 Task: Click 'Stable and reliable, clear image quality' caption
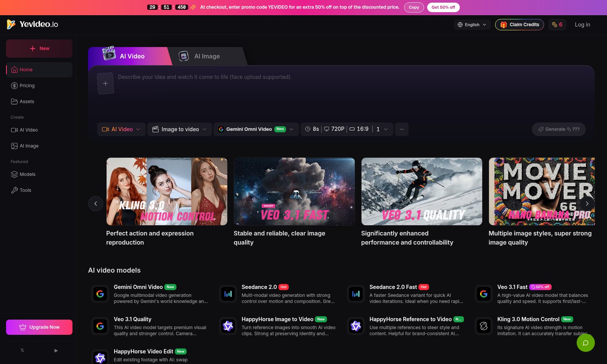tap(279, 238)
